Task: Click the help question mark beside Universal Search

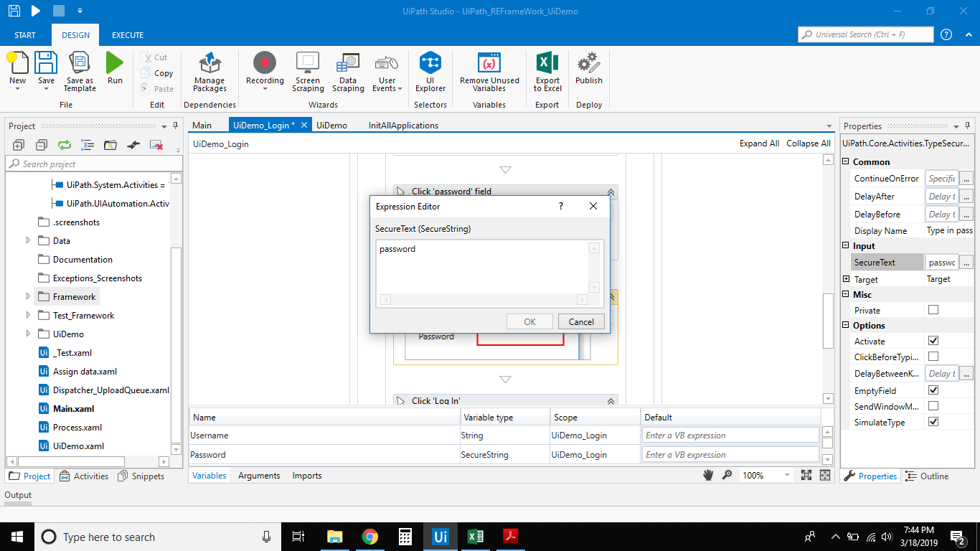Action: [x=946, y=34]
